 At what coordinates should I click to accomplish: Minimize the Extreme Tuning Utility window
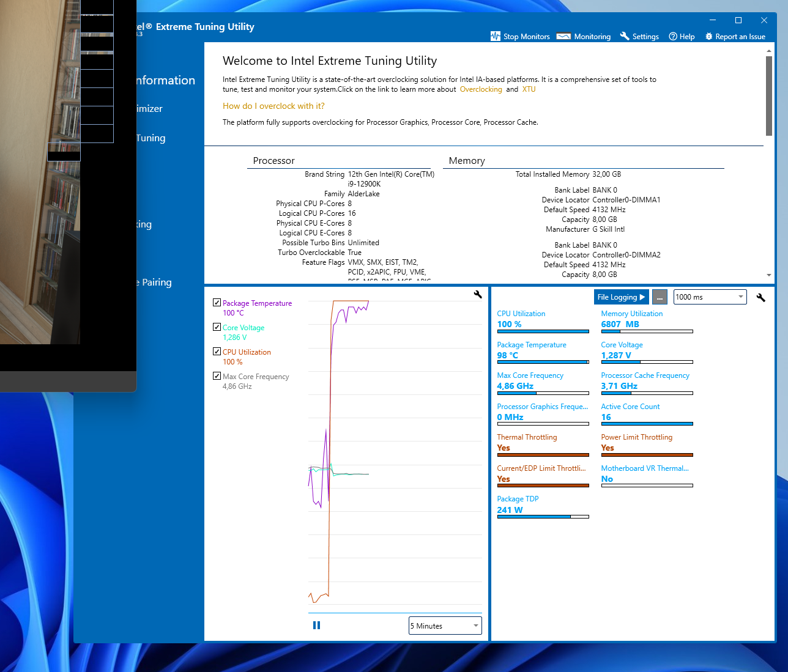click(x=713, y=20)
